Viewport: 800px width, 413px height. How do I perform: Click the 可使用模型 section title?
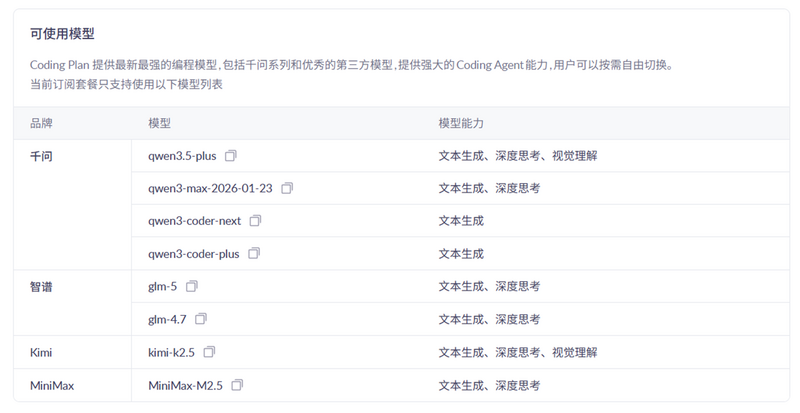[x=62, y=35]
